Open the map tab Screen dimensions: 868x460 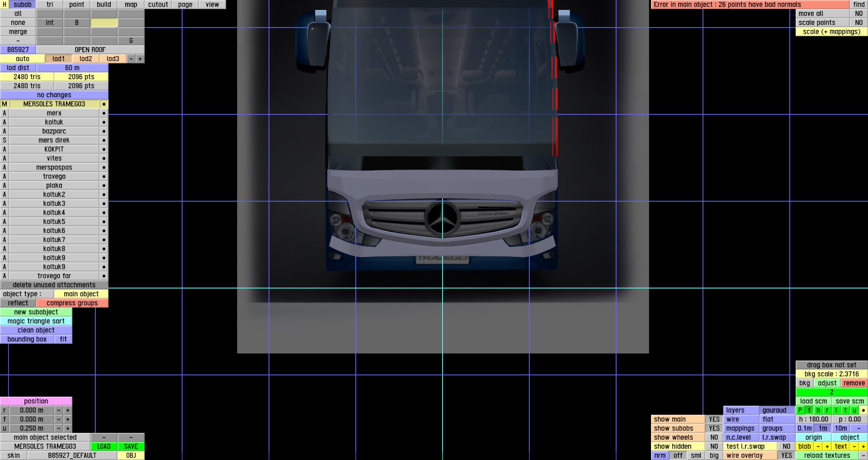pos(131,5)
